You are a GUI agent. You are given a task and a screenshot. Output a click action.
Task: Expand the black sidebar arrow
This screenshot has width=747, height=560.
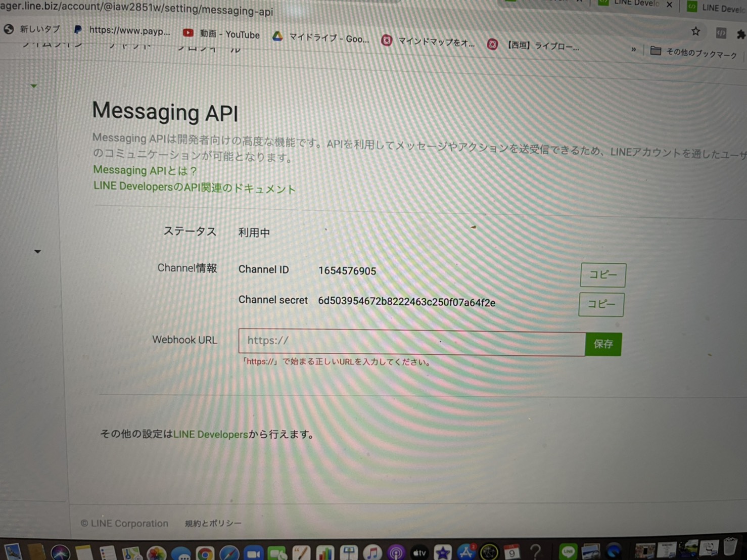(x=37, y=251)
